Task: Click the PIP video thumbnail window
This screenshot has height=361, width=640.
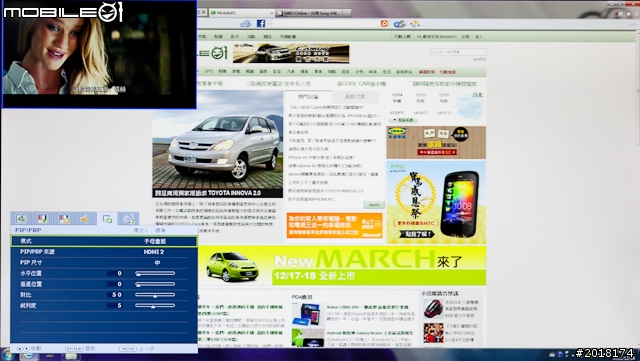Action: (99, 54)
